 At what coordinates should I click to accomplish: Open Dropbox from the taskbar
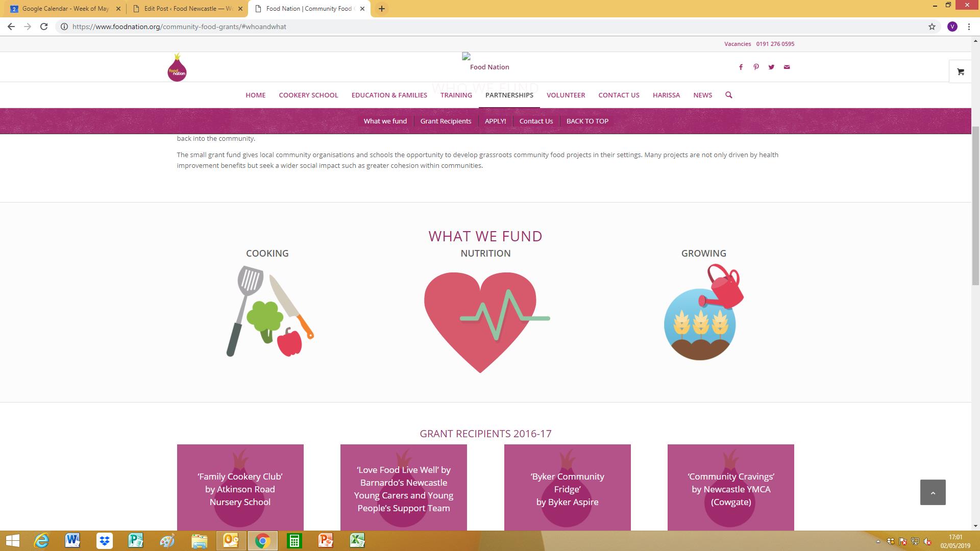click(104, 540)
